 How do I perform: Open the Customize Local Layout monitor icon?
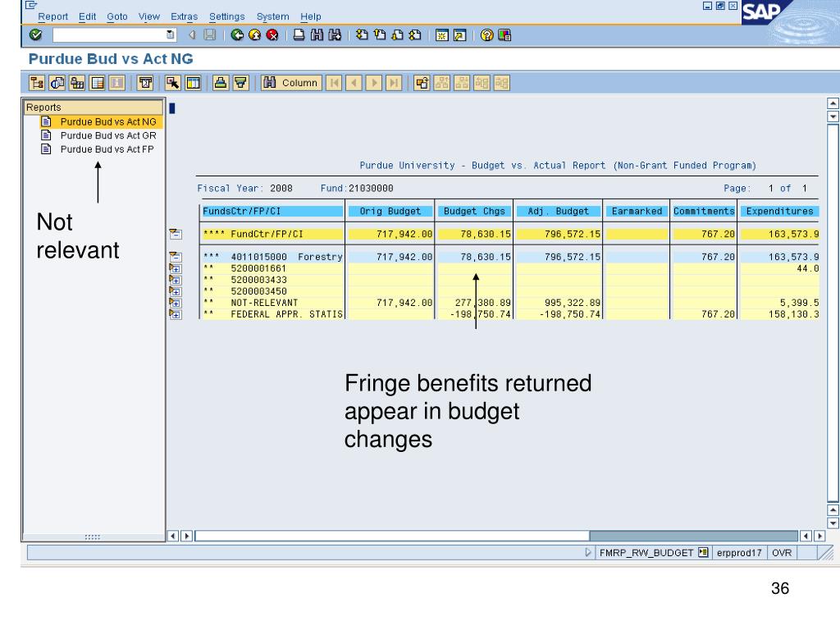(504, 34)
